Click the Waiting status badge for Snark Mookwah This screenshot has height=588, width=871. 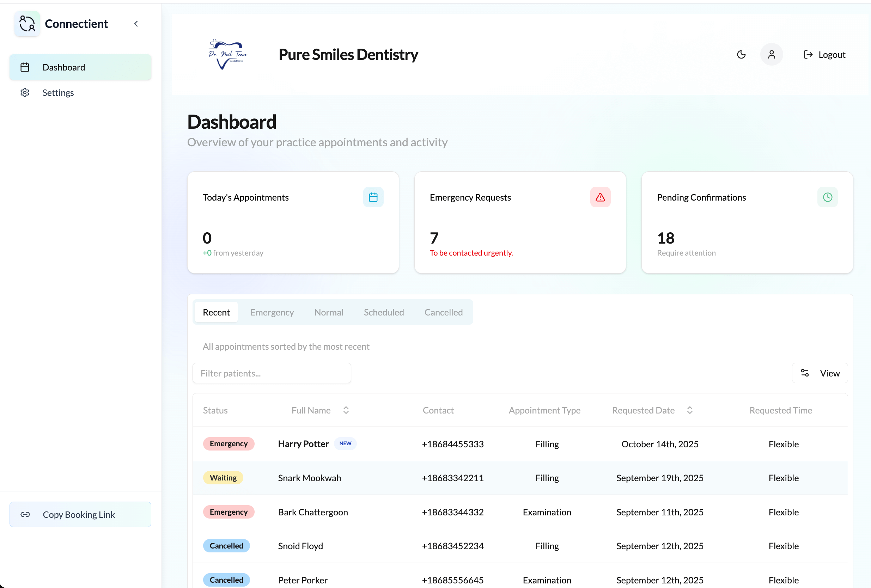[x=223, y=478]
